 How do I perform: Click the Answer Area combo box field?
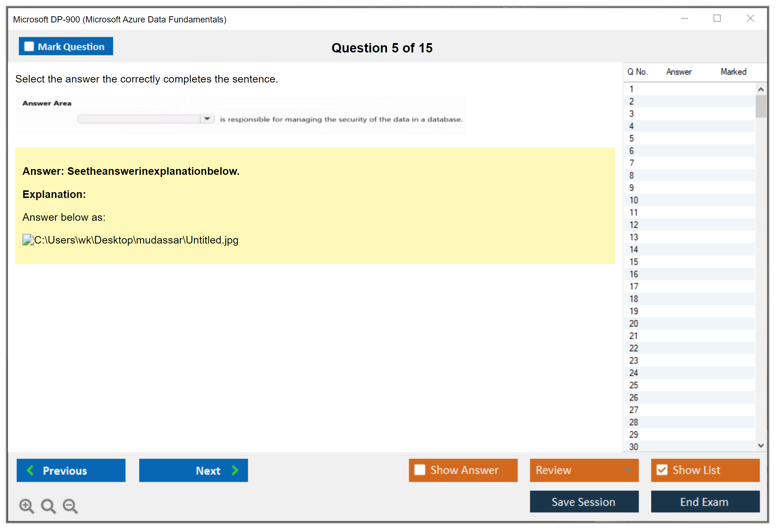tap(139, 119)
